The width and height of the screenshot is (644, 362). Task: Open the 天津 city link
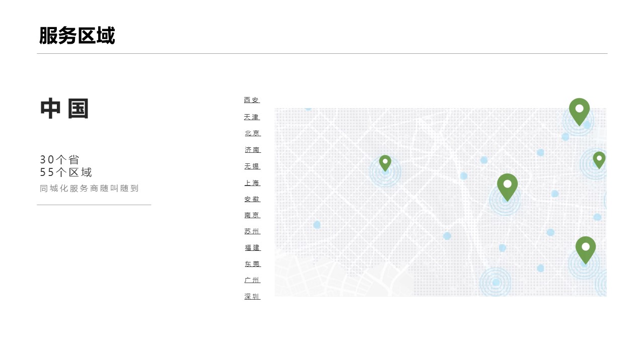point(252,117)
